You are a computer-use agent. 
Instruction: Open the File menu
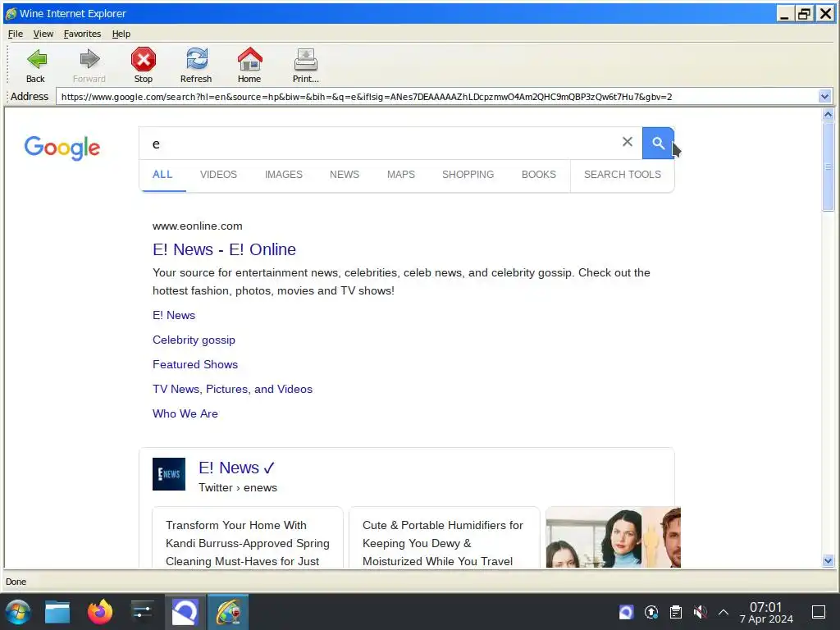click(x=16, y=34)
